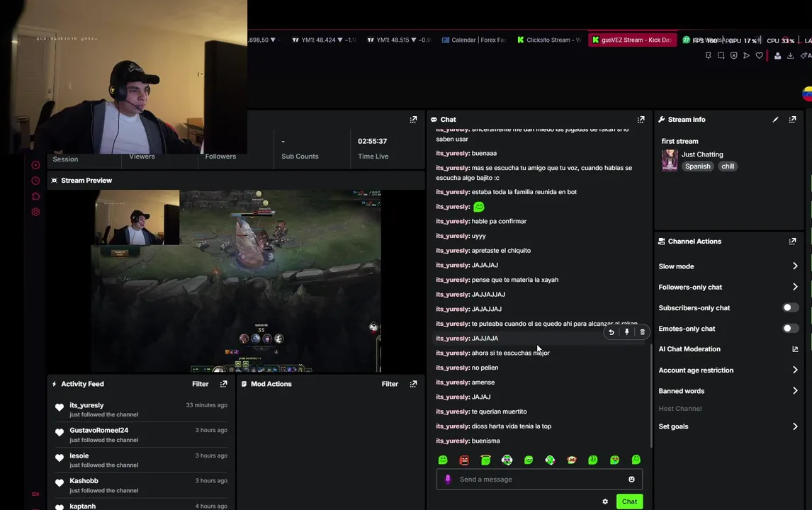The image size is (812, 510).
Task: Switch to YM1! 48.515 TradingView tab
Action: [399, 40]
